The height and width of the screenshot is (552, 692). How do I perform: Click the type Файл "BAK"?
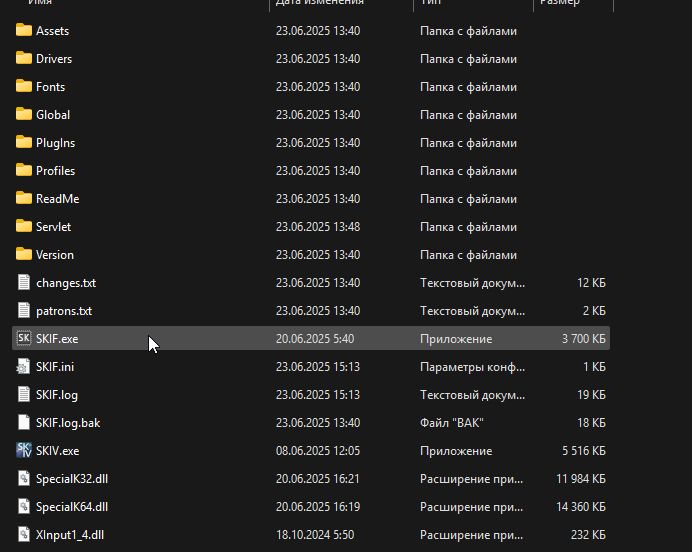(x=452, y=423)
